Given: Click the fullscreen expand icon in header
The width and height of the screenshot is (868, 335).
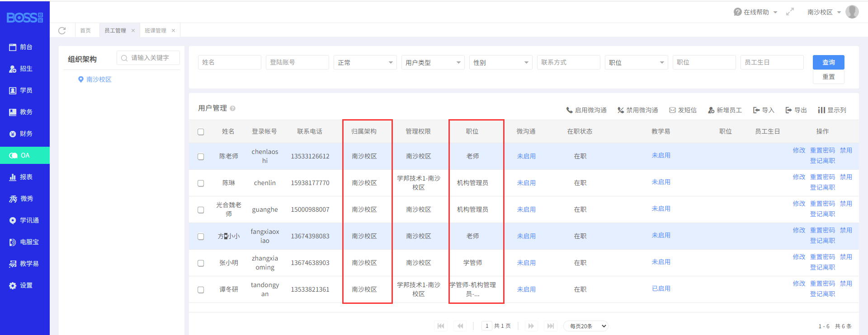Looking at the screenshot, I should click(790, 12).
